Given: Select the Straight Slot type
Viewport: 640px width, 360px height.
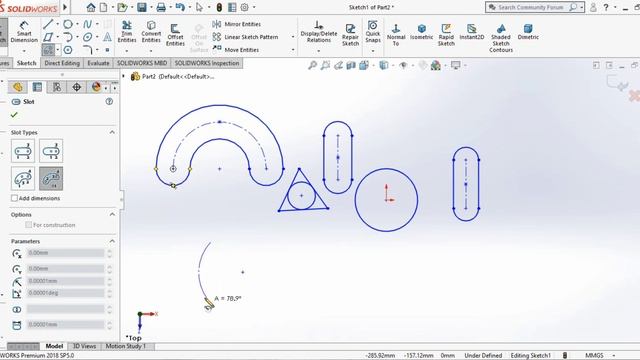Looking at the screenshot, I should pyautogui.click(x=23, y=151).
